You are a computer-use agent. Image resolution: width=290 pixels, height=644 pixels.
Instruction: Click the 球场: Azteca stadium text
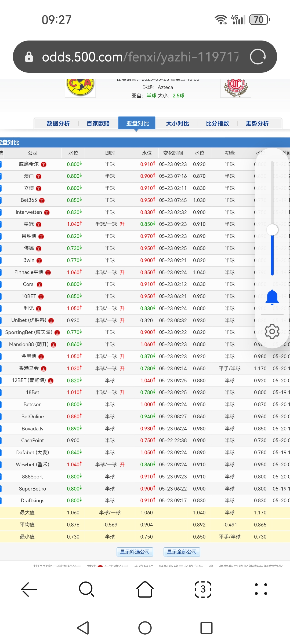[x=158, y=87]
